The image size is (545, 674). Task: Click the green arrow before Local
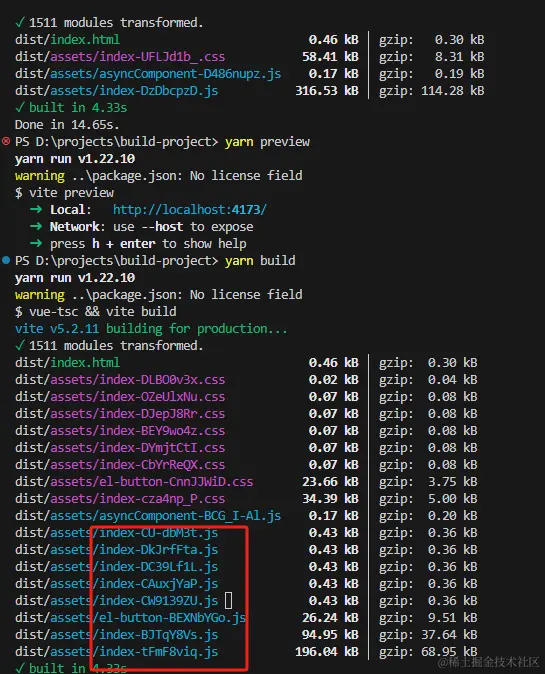pos(36,209)
